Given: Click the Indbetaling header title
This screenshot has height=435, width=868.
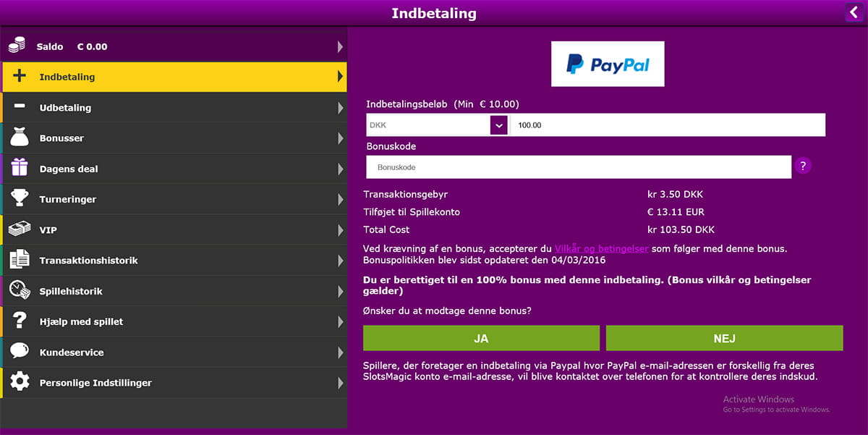Looking at the screenshot, I should (x=434, y=13).
